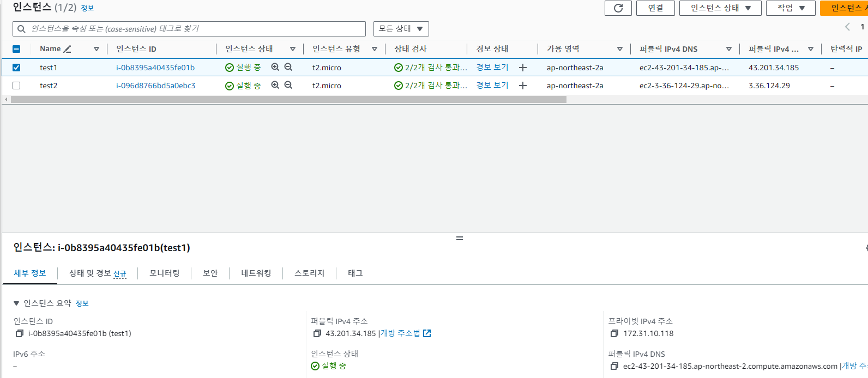Click the plus icon in test1 alarm column
The height and width of the screenshot is (378, 868).
tap(523, 68)
